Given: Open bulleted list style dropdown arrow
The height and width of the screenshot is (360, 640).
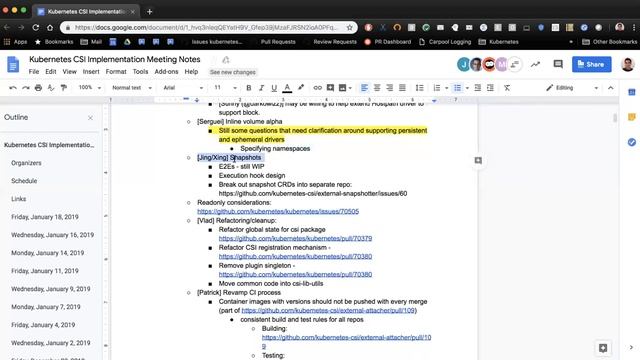Looking at the screenshot, I should click(x=467, y=88).
